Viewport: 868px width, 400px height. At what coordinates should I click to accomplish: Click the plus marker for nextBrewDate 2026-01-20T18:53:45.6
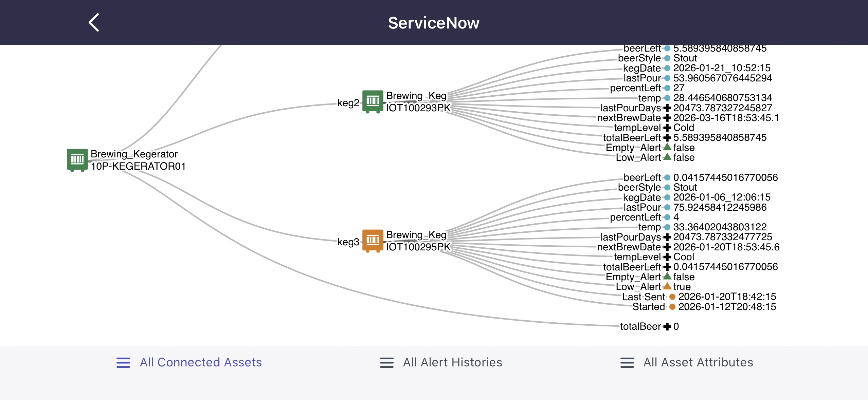[667, 247]
